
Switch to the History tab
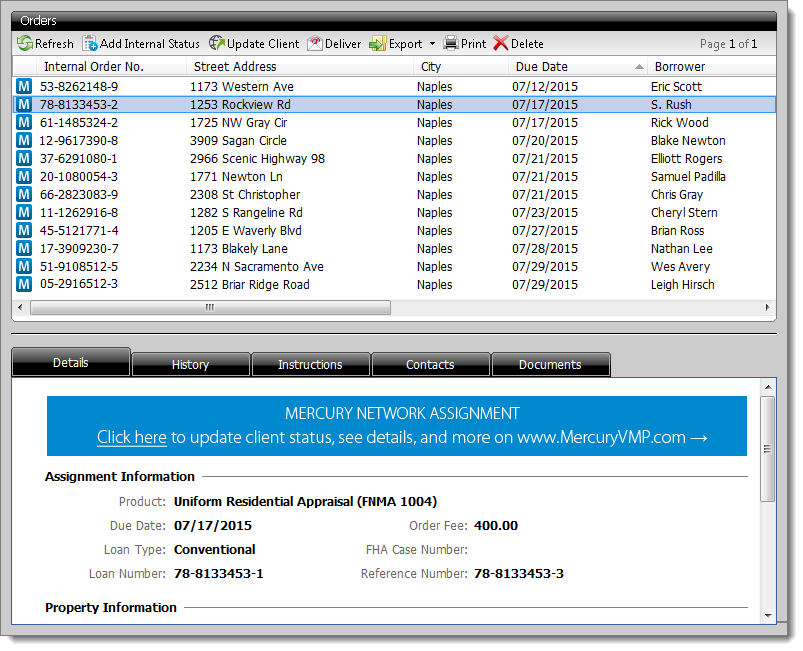[191, 364]
